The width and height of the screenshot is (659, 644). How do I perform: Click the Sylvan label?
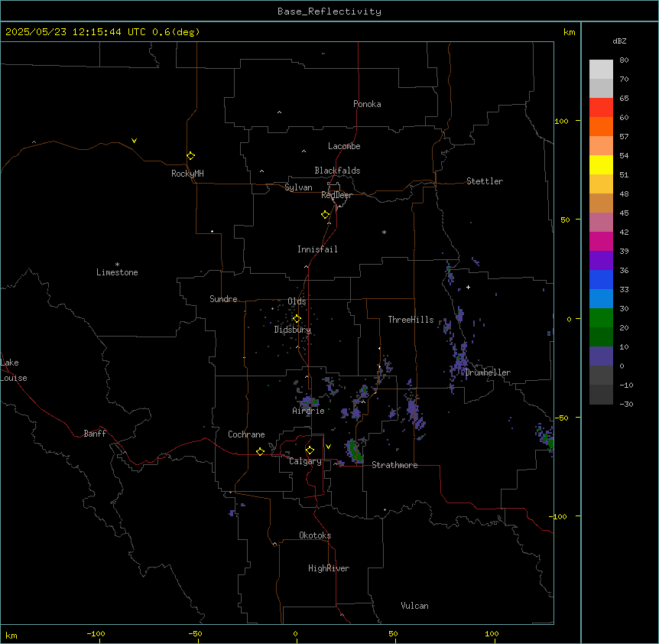tap(298, 187)
